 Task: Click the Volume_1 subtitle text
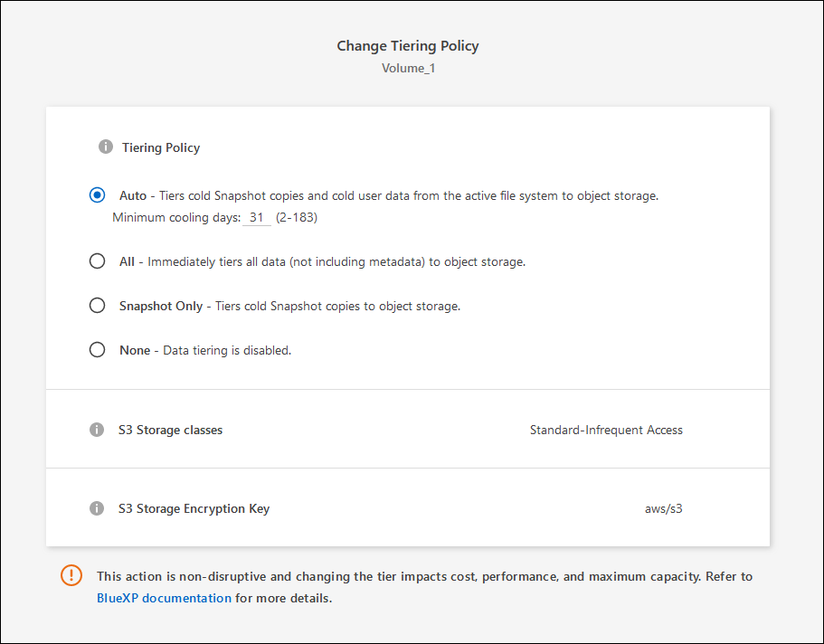(x=408, y=68)
